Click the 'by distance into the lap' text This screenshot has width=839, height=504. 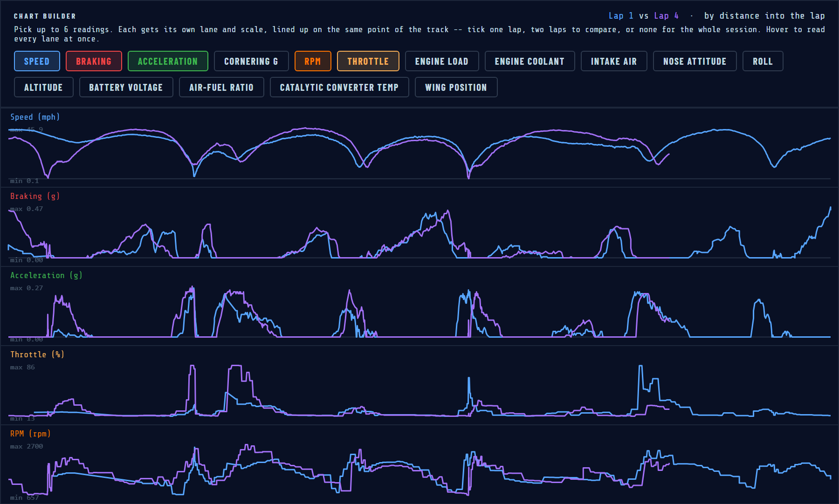764,16
